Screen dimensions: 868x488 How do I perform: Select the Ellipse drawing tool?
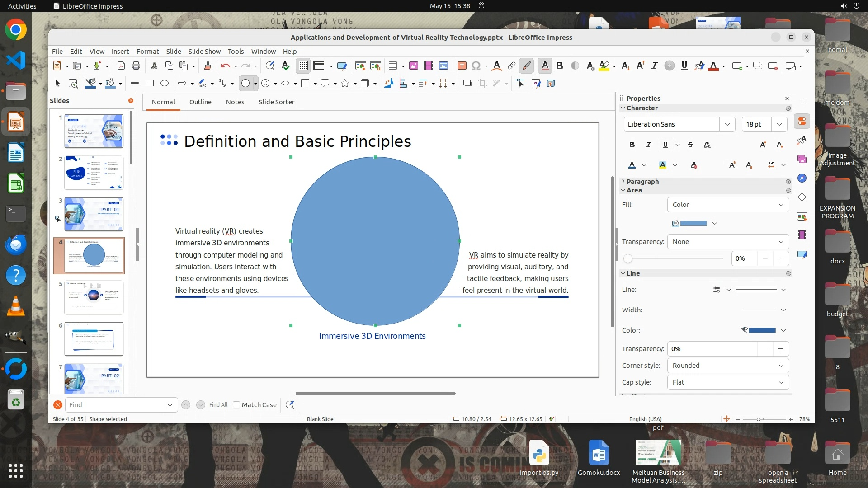165,83
